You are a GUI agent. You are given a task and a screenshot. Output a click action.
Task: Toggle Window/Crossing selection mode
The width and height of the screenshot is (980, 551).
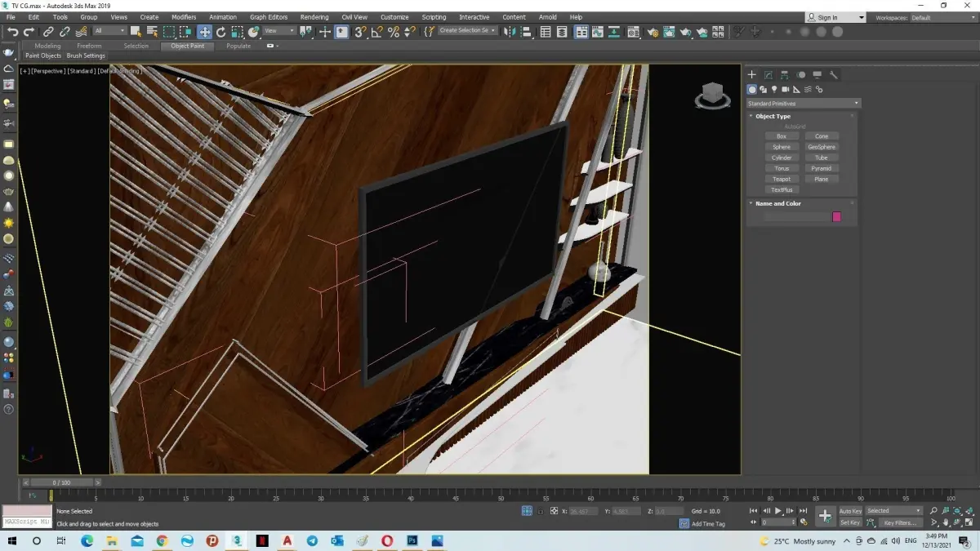coord(186,32)
